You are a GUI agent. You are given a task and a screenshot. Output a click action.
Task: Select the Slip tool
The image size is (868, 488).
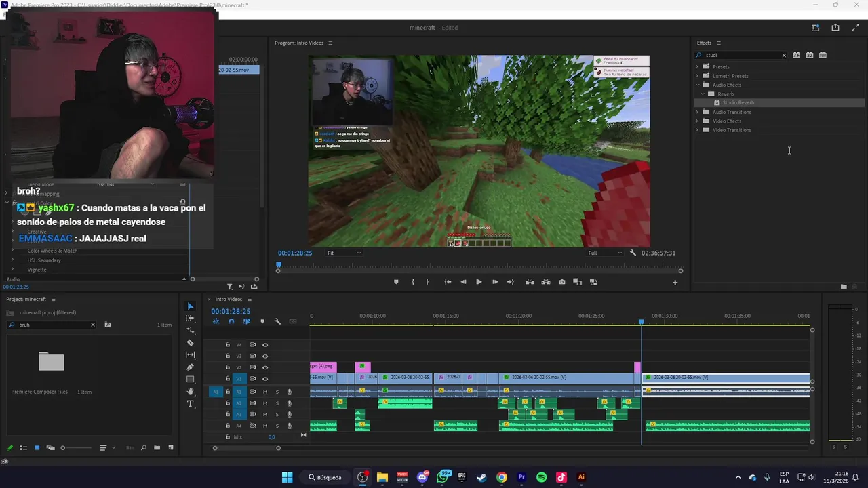point(191,355)
